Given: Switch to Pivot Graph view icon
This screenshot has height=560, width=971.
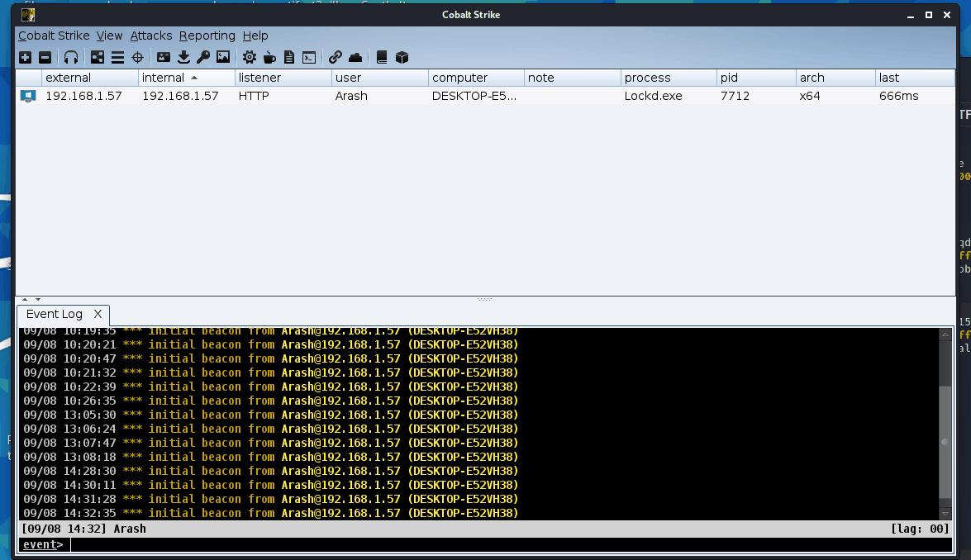Looking at the screenshot, I should [98, 58].
